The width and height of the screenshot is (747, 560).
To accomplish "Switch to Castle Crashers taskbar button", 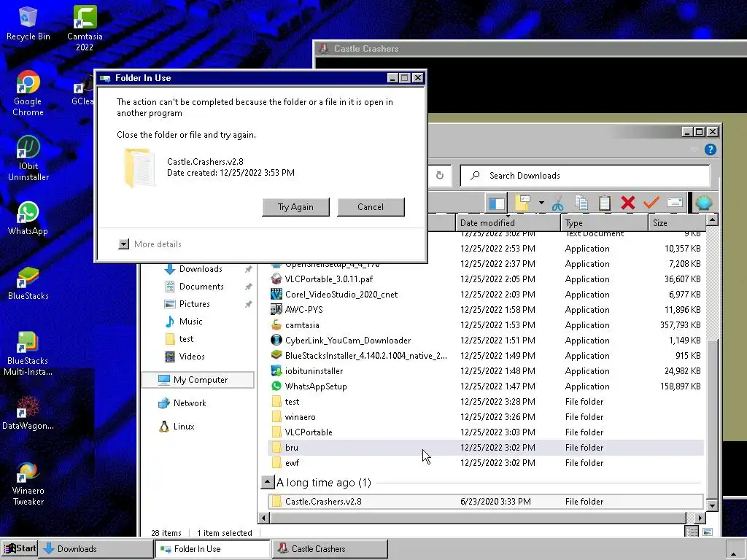I will 329,549.
